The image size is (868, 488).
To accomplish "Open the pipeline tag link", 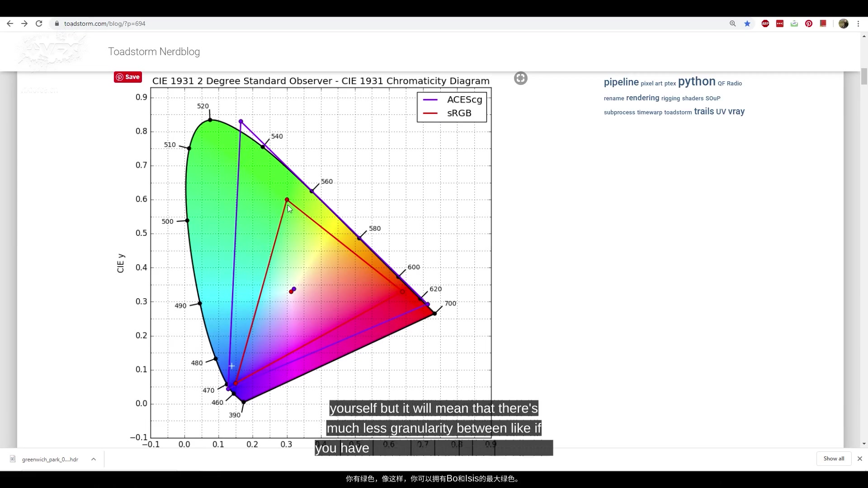I will click(x=621, y=82).
